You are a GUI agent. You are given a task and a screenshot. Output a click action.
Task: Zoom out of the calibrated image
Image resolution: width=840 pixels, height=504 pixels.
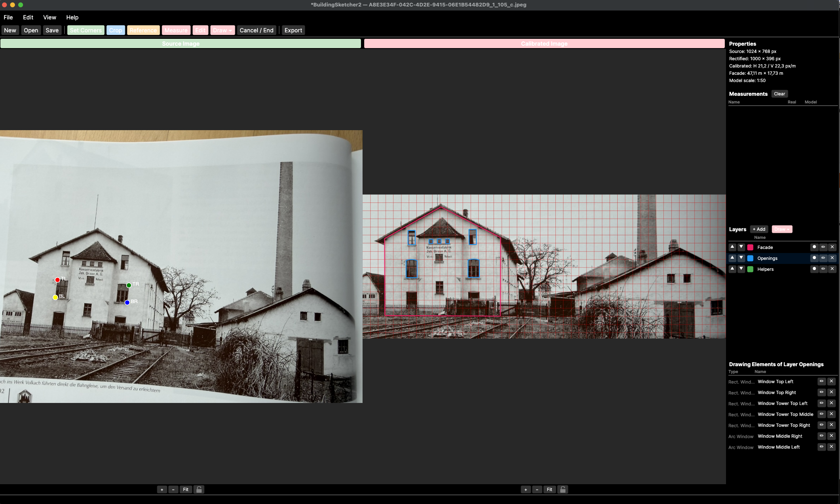click(x=537, y=489)
